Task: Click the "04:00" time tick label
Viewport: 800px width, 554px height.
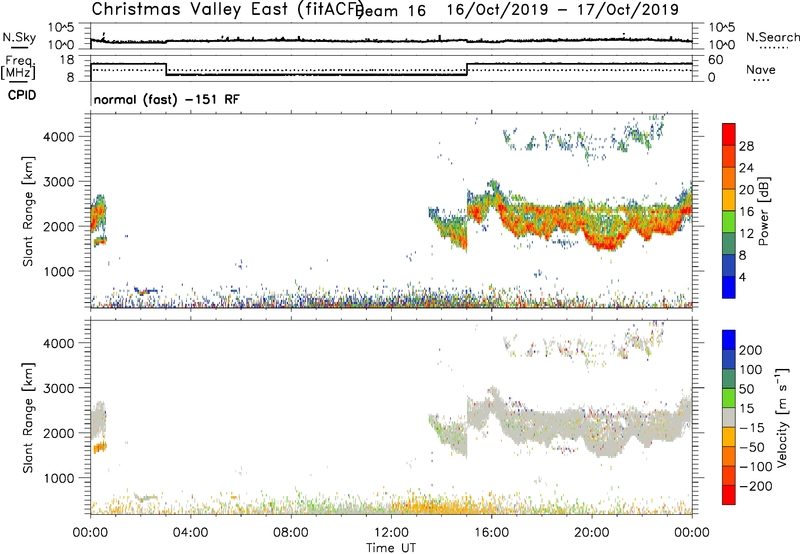Action: pyautogui.click(x=190, y=533)
